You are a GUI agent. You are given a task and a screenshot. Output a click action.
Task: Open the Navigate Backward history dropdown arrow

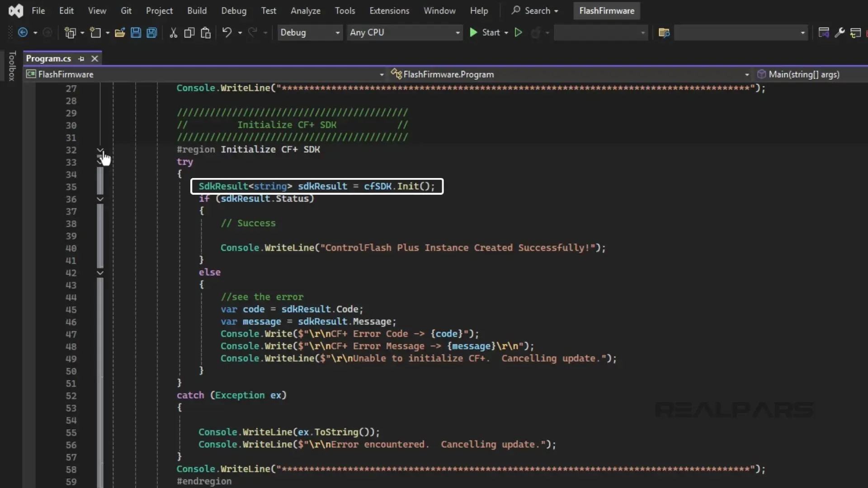click(x=35, y=33)
